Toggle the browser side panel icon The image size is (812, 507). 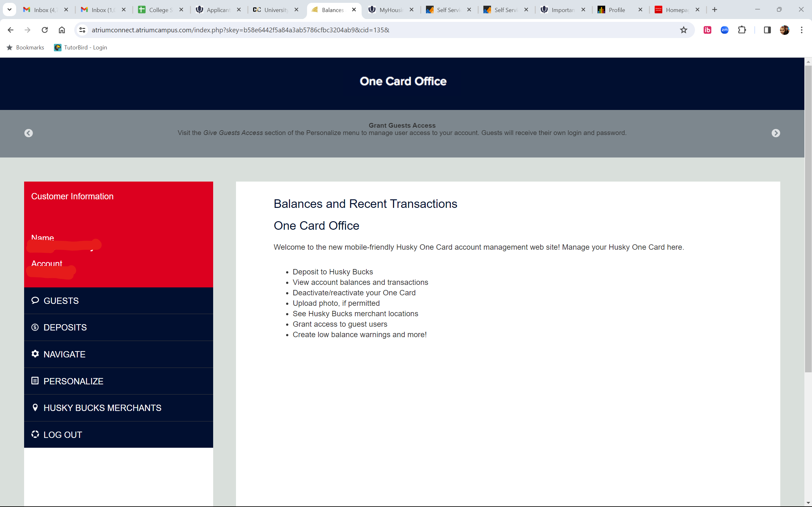tap(767, 30)
